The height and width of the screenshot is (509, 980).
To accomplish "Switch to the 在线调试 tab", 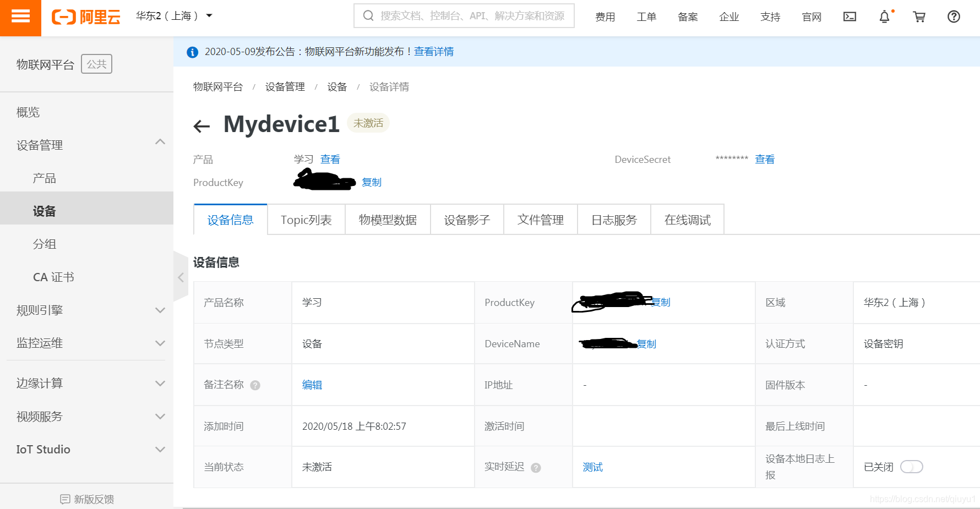I will click(687, 220).
